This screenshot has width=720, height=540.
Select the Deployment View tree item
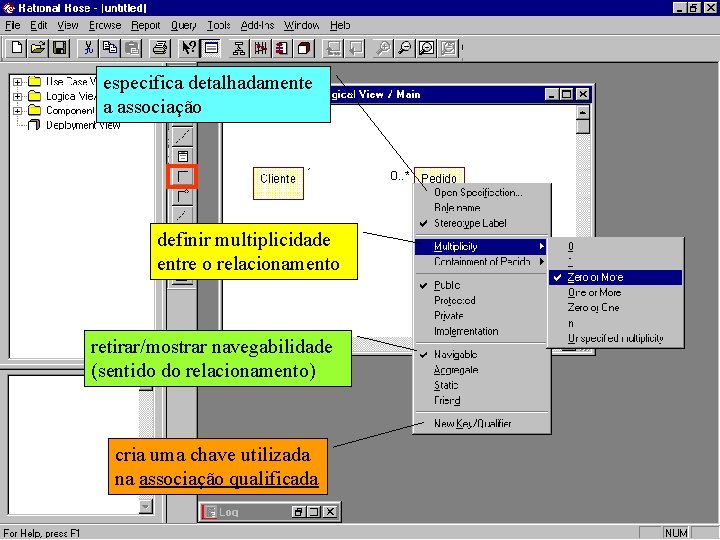pyautogui.click(x=83, y=125)
